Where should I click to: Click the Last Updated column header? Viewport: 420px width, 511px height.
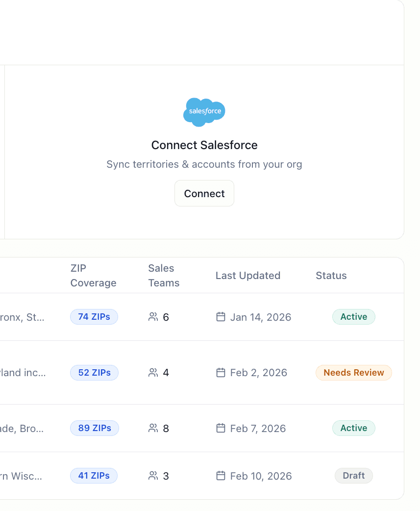pos(248,276)
